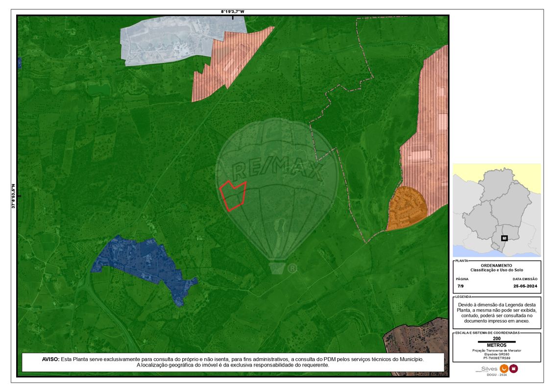Select the "Elipsóide GRS80" text
The width and height of the screenshot is (554, 392).
tap(497, 354)
